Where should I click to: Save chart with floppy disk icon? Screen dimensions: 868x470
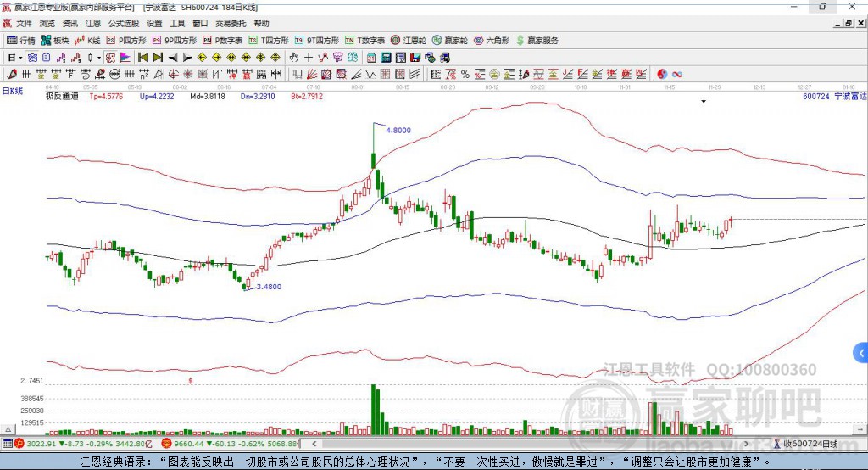coord(415,58)
